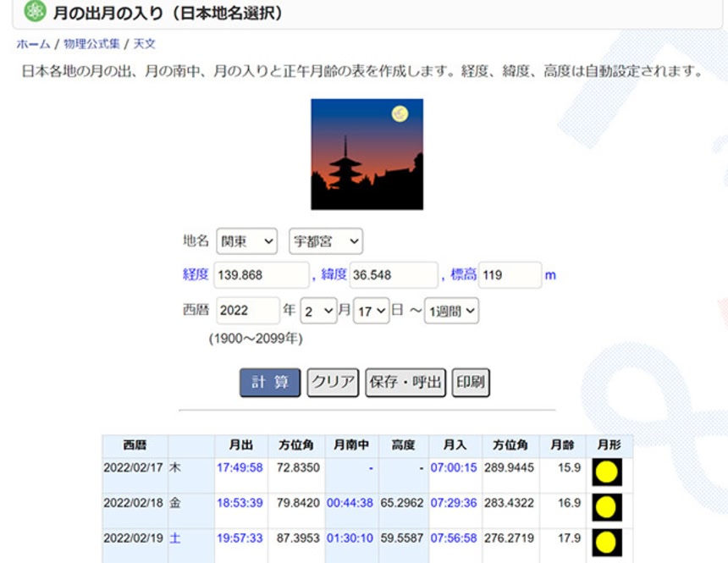Open the 宇都宮 city dropdown
The image size is (728, 563).
325,241
